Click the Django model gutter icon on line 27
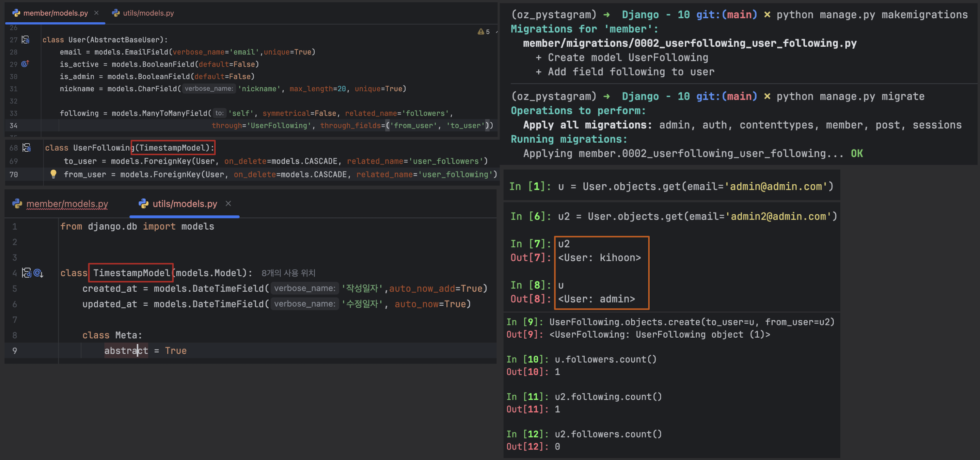Screen dimensions: 980x460 (26, 40)
